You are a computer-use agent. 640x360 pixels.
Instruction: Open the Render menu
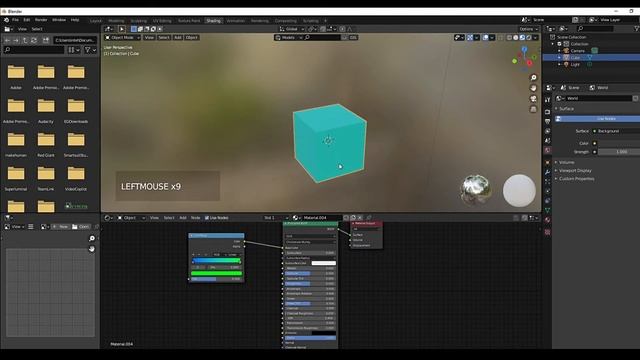coord(41,20)
